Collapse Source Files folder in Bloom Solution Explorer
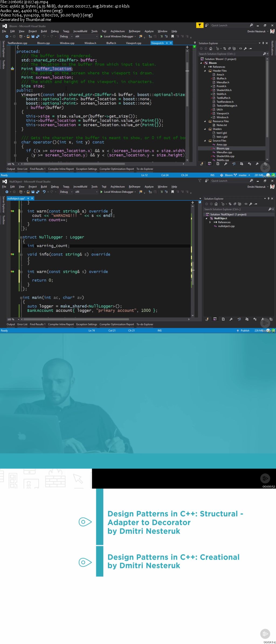This screenshot has width=276, height=644. tap(205, 141)
